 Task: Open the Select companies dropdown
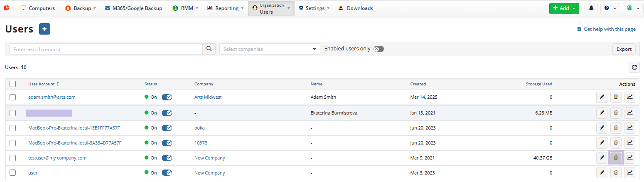click(270, 49)
